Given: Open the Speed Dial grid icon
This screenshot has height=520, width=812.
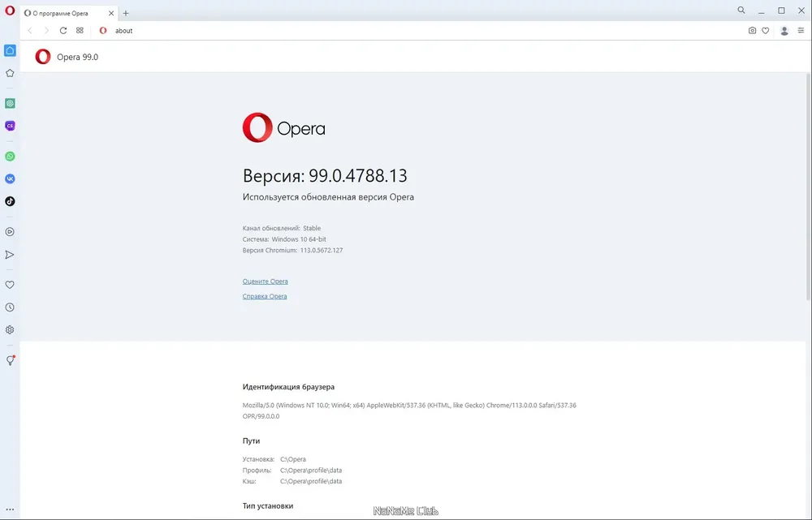Looking at the screenshot, I should pos(80,31).
